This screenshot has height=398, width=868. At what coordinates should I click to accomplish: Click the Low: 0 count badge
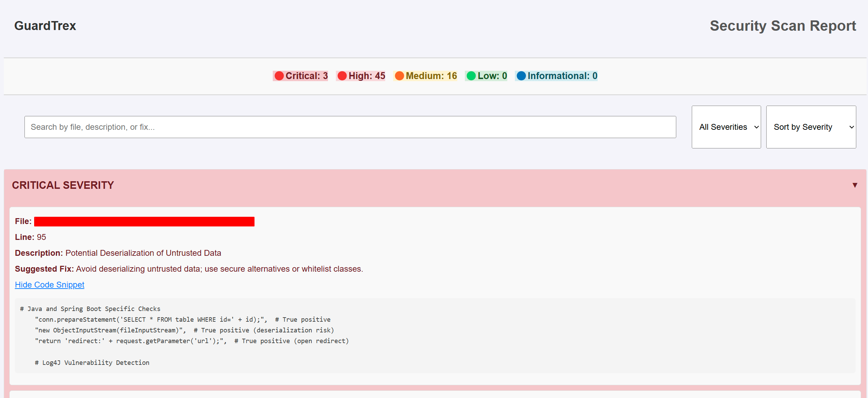(492, 76)
